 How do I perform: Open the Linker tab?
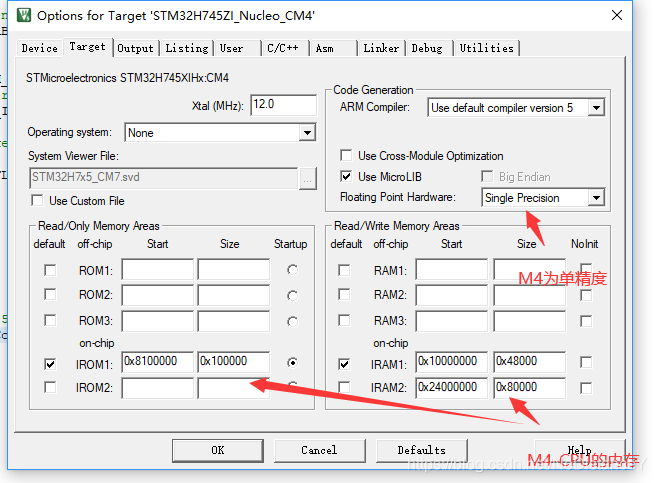tap(381, 48)
